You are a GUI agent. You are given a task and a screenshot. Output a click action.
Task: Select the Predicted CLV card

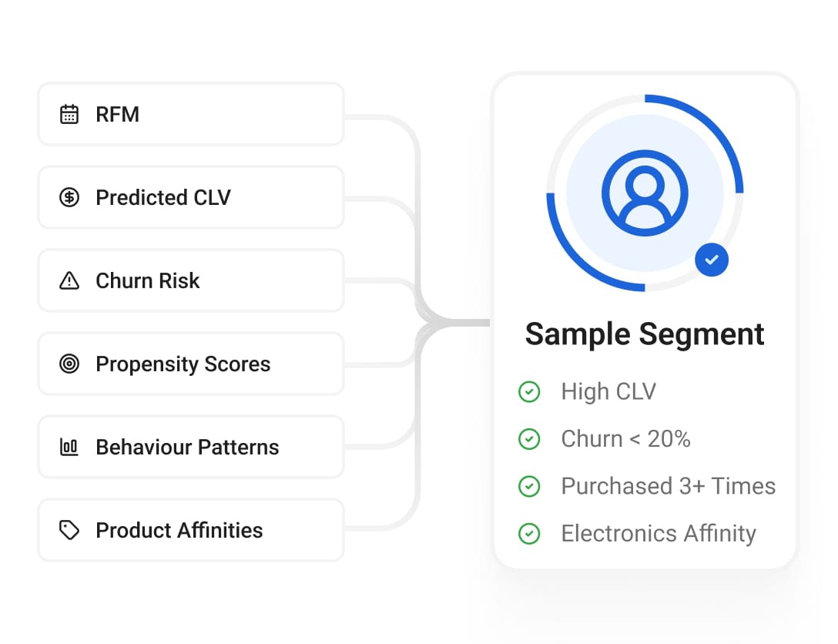pyautogui.click(x=191, y=197)
